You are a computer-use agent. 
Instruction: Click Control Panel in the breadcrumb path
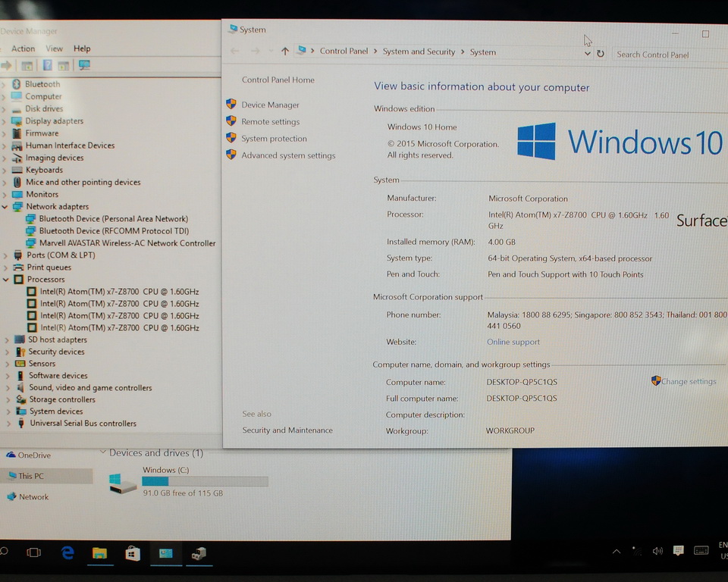(x=344, y=51)
